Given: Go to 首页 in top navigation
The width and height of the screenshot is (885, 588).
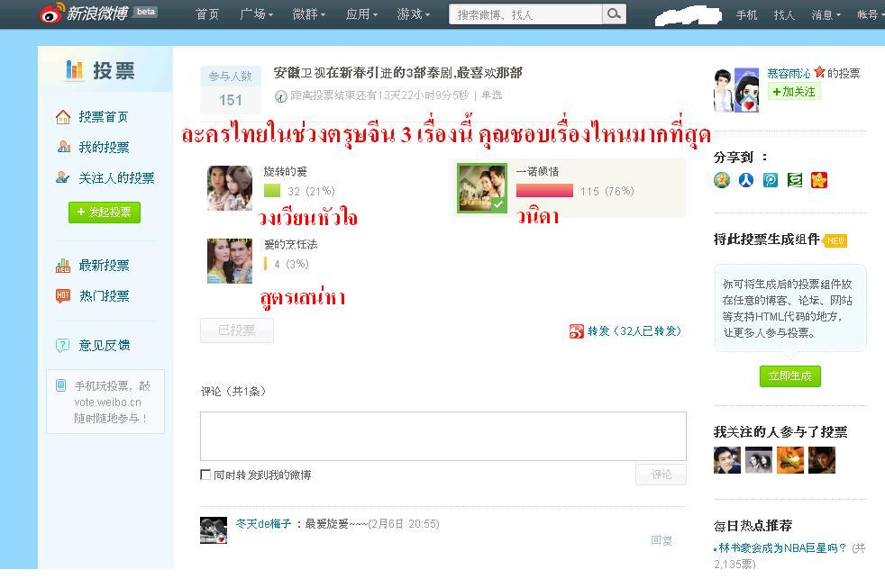Looking at the screenshot, I should (207, 14).
